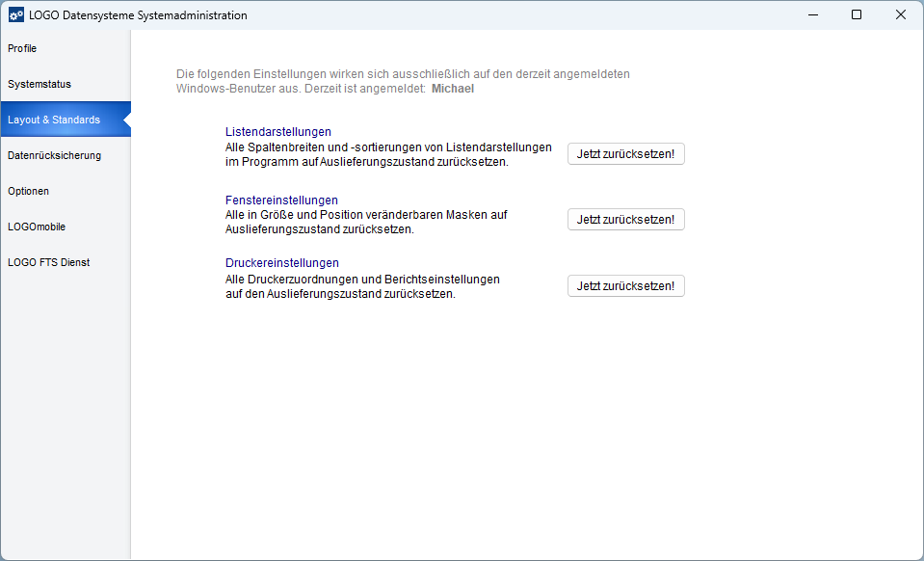Click the Fenstereinstellungen heading

[x=281, y=200]
